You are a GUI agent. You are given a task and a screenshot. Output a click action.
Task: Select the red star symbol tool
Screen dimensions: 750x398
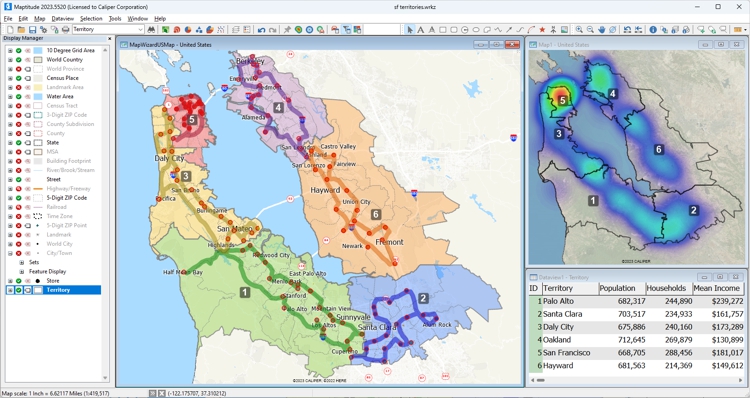(x=542, y=30)
